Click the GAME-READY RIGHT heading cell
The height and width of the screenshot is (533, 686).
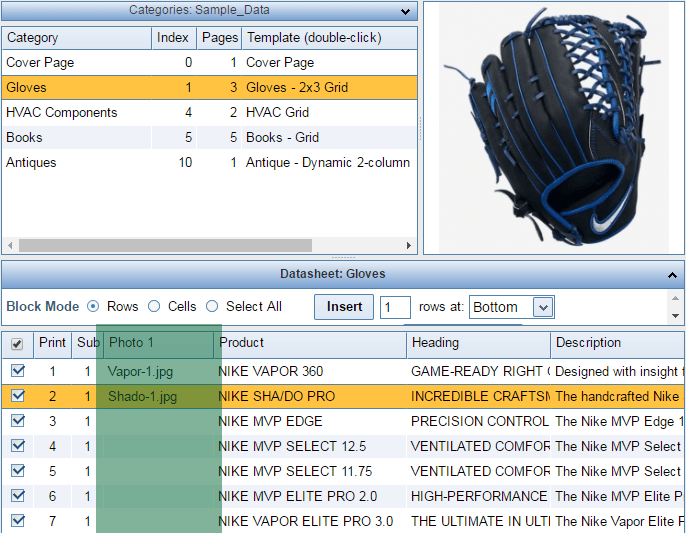tap(479, 372)
